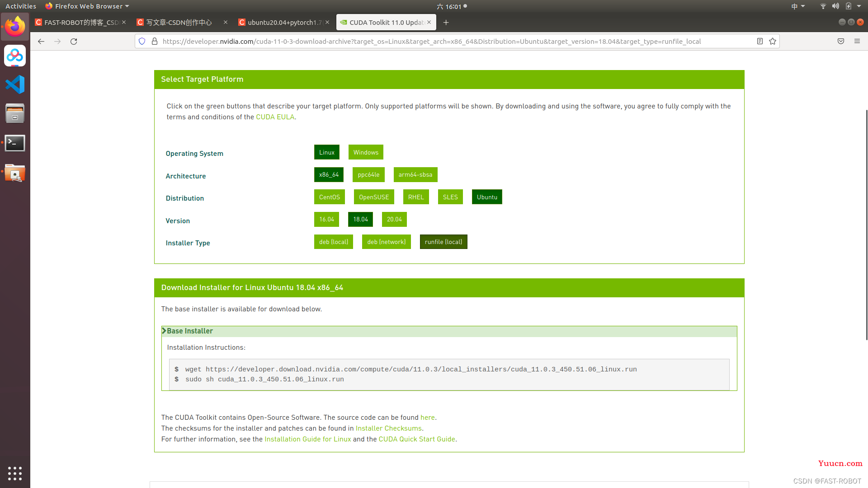Bookmark this page with the star
The height and width of the screenshot is (488, 868).
[773, 41]
